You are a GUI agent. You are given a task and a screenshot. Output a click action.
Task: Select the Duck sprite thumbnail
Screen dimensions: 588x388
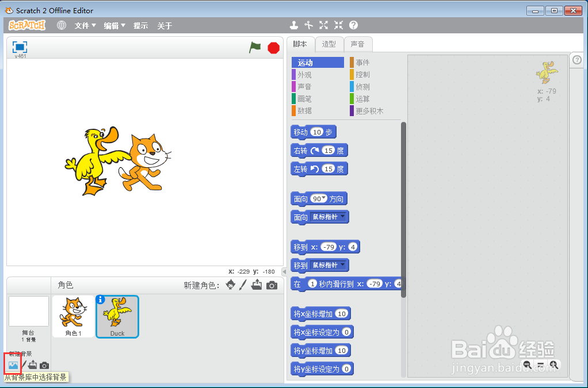[x=117, y=317]
